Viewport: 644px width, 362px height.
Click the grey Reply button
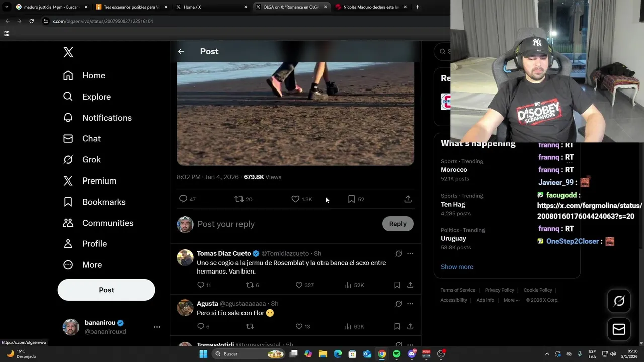397,224
